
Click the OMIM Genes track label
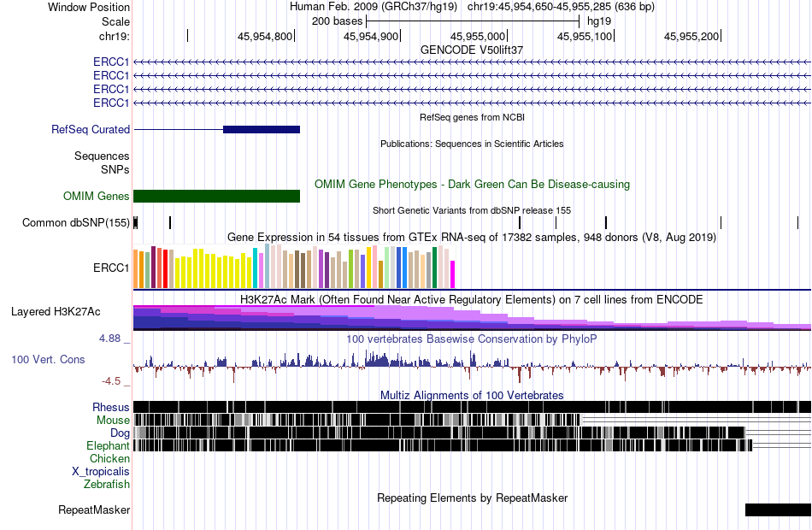point(97,196)
